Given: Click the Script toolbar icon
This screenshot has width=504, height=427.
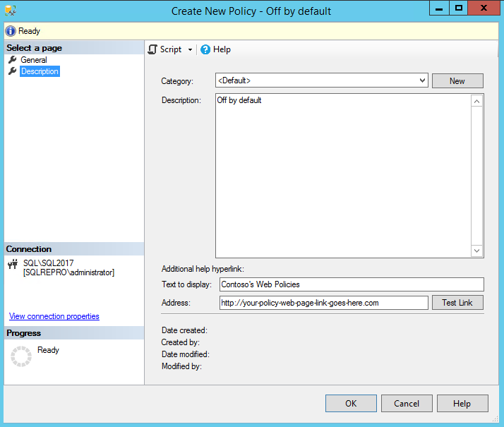Looking at the screenshot, I should click(x=152, y=49).
